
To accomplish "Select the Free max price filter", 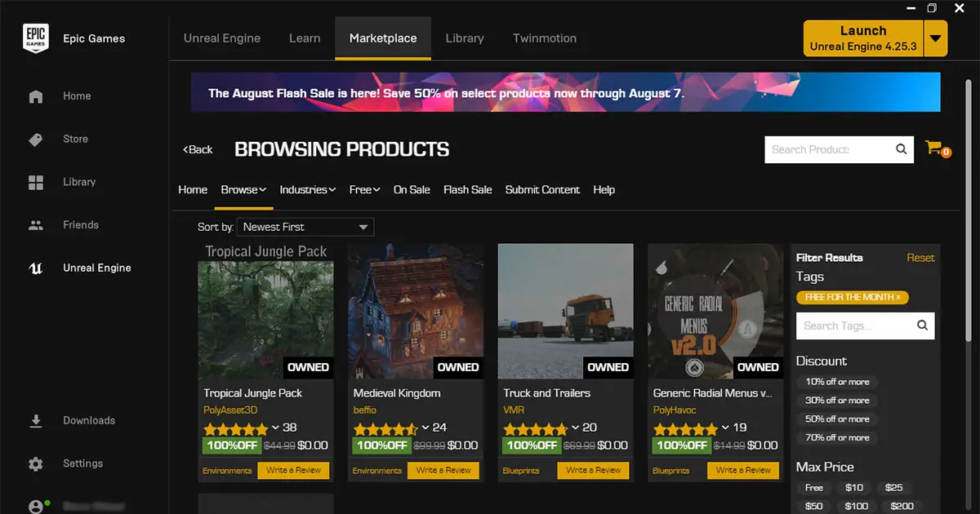I will (x=814, y=488).
